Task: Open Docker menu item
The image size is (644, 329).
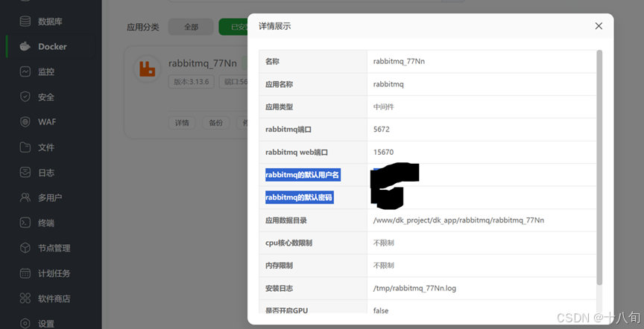Action: point(52,47)
